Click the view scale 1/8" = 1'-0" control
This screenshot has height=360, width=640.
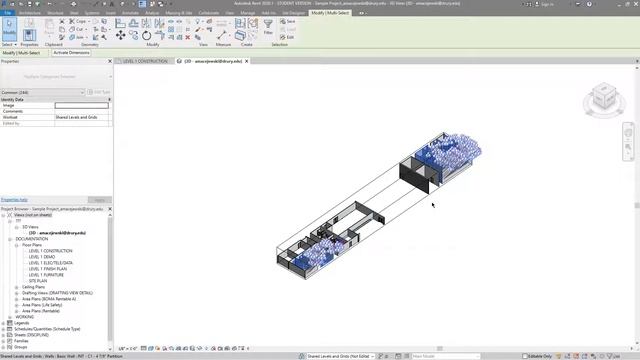pos(128,349)
